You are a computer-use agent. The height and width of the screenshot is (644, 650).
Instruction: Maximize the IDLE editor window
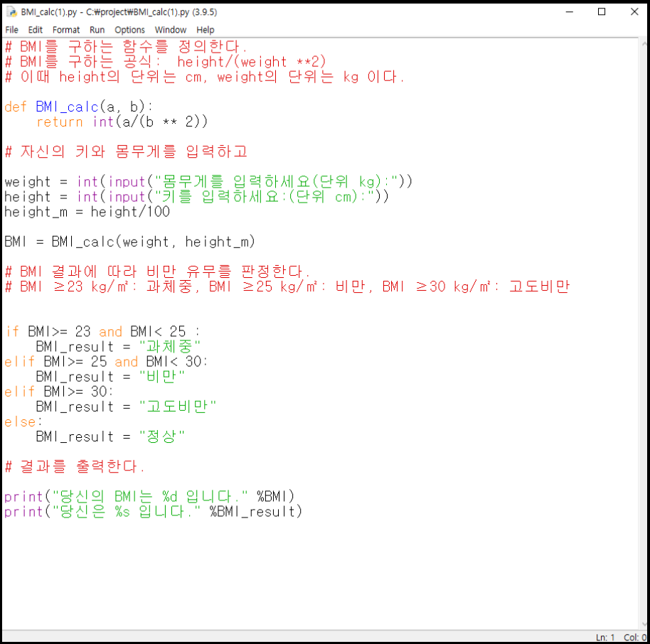[602, 11]
